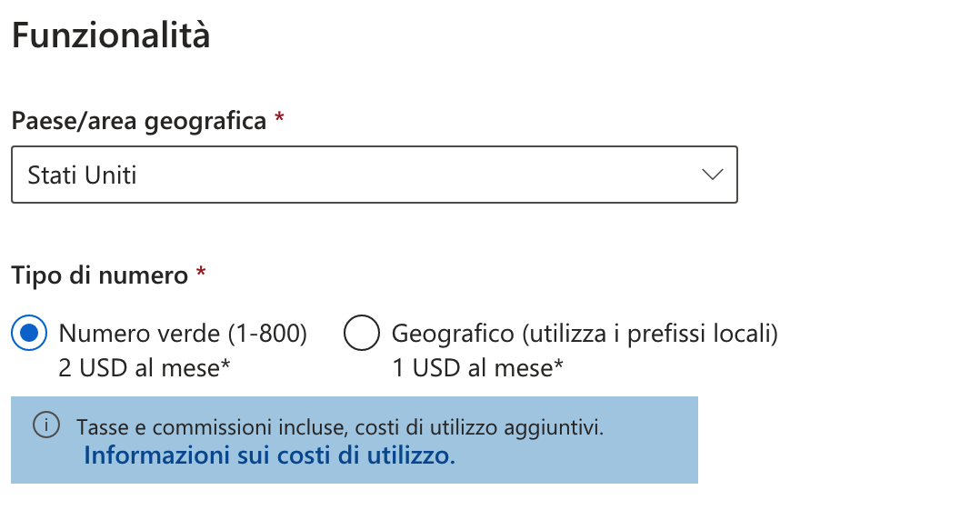This screenshot has height=520, width=980.
Task: Click the 2 USD al mese price text
Action: 145,368
